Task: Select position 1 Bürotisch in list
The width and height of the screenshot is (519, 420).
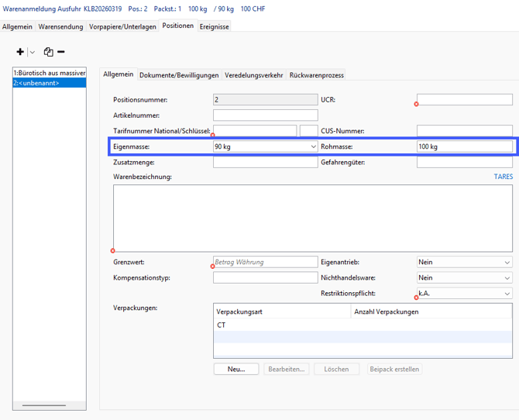Action: [x=49, y=73]
